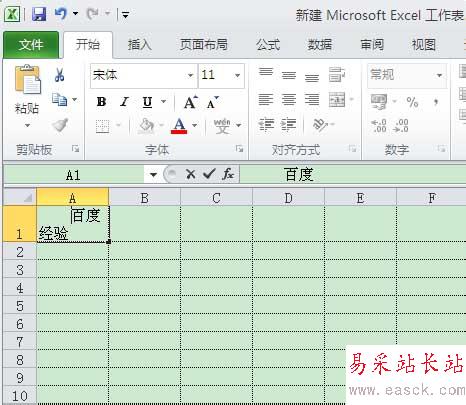Click text orientation icon

tap(320, 125)
